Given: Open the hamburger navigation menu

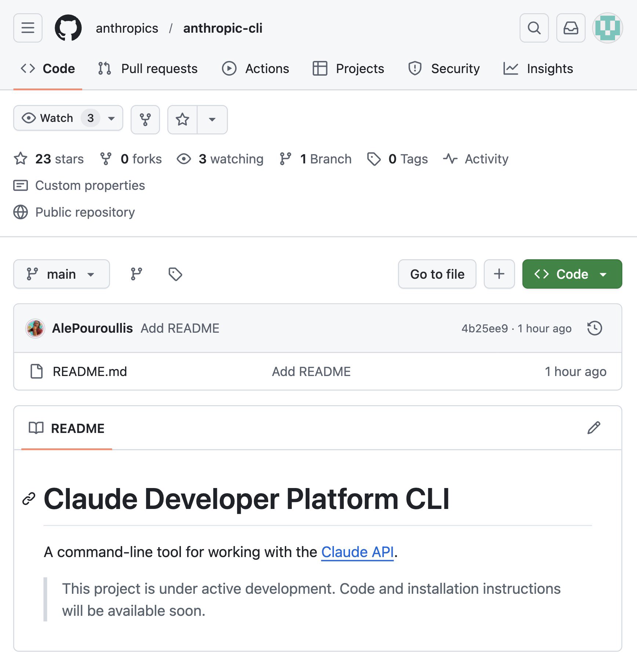Looking at the screenshot, I should (28, 28).
